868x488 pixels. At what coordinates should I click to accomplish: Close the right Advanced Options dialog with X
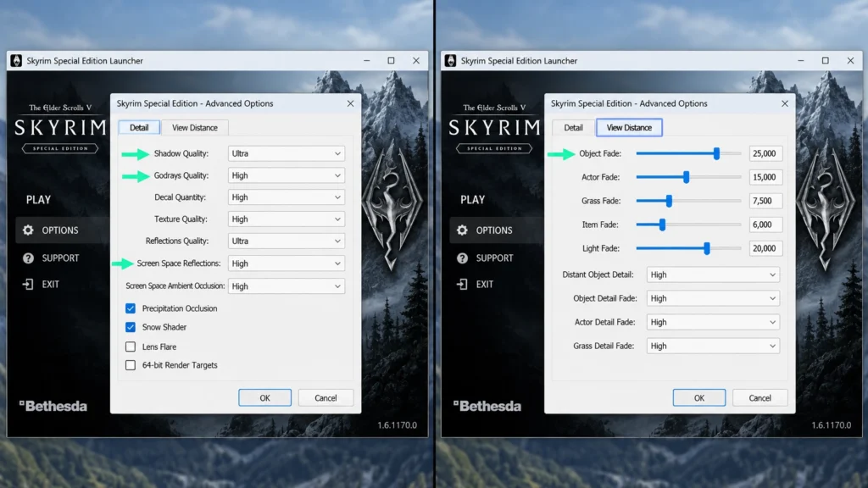pos(784,103)
